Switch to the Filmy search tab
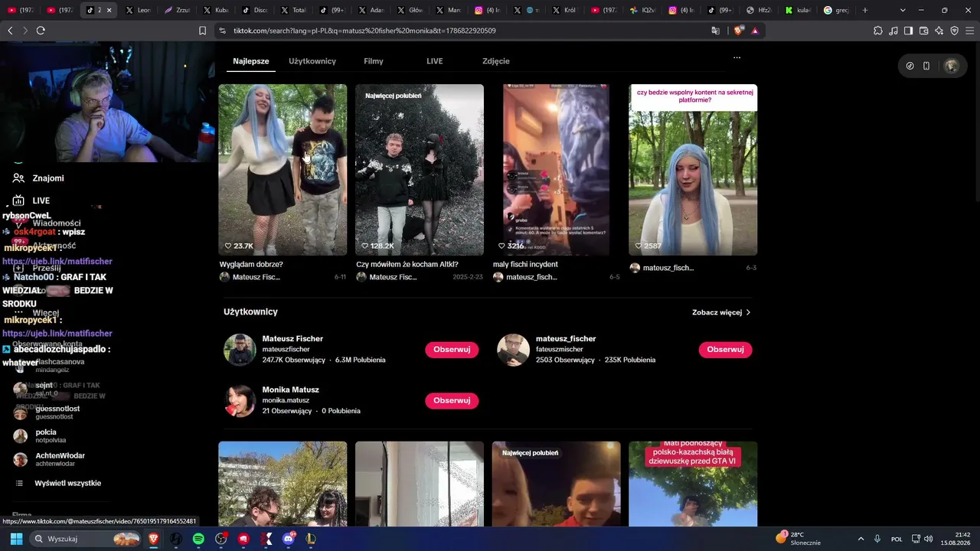The image size is (980, 551). tap(374, 61)
